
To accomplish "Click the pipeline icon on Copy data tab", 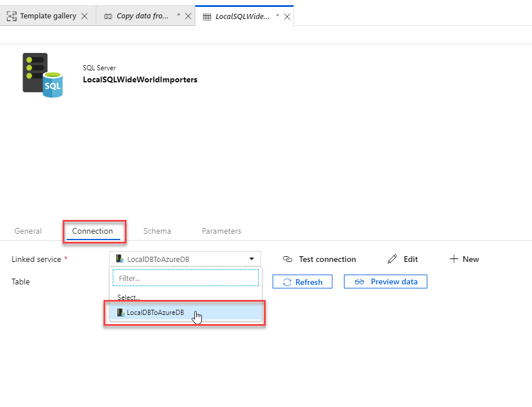I will pyautogui.click(x=108, y=16).
